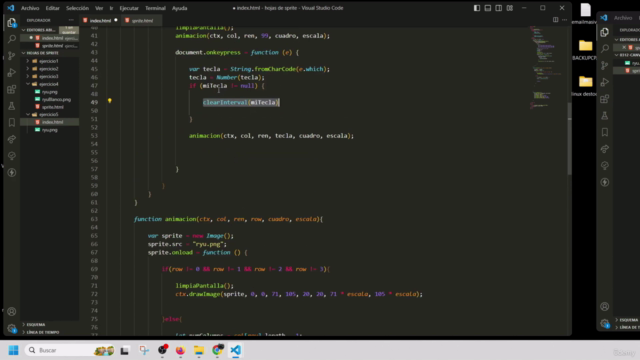
Task: Open ryu.png under ejercicio5 folder
Action: [x=49, y=130]
